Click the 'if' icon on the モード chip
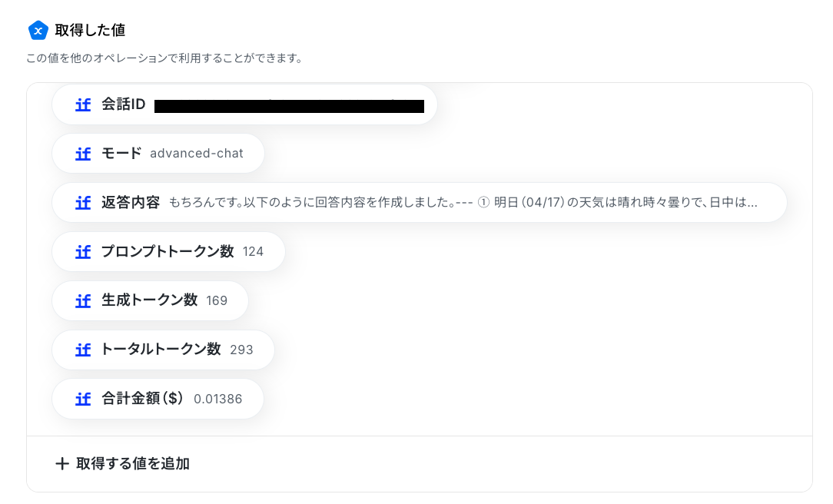Viewport: 833px width, 504px height. [83, 154]
